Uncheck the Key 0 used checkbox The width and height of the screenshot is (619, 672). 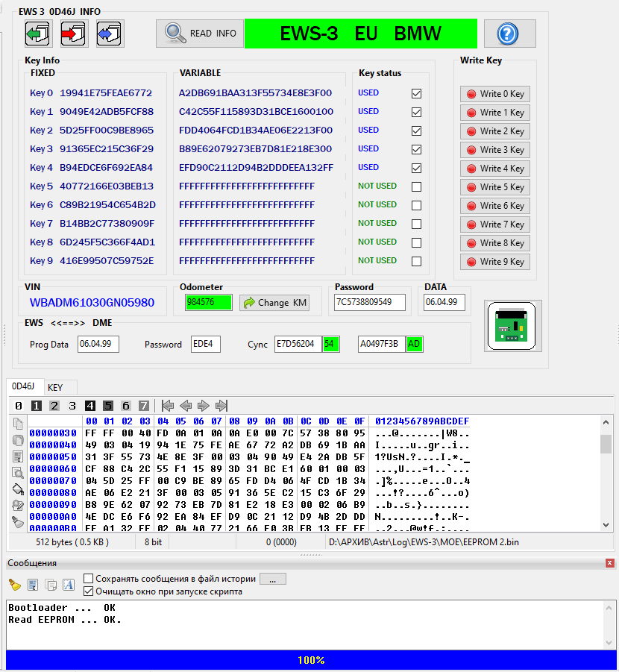(416, 93)
